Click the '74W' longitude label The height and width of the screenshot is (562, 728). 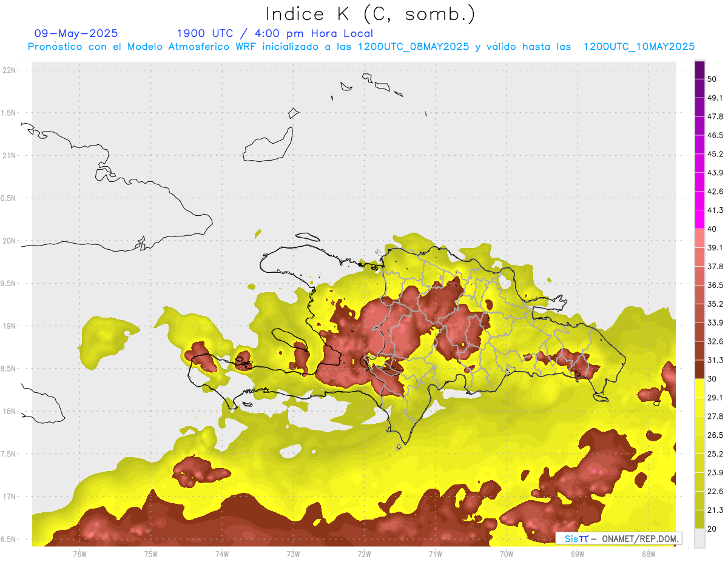[x=222, y=554]
